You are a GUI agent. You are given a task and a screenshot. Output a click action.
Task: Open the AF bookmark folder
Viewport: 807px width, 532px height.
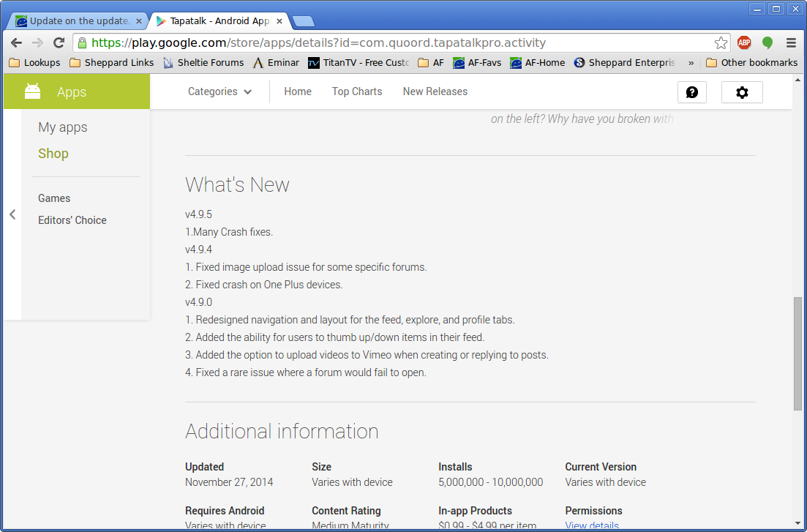tap(431, 62)
